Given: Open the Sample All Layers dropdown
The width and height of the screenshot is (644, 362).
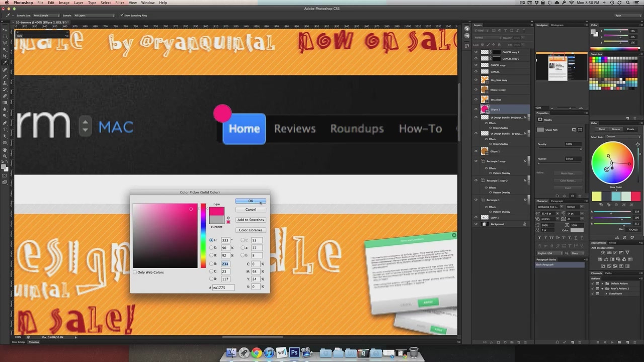Looking at the screenshot, I should tap(95, 16).
